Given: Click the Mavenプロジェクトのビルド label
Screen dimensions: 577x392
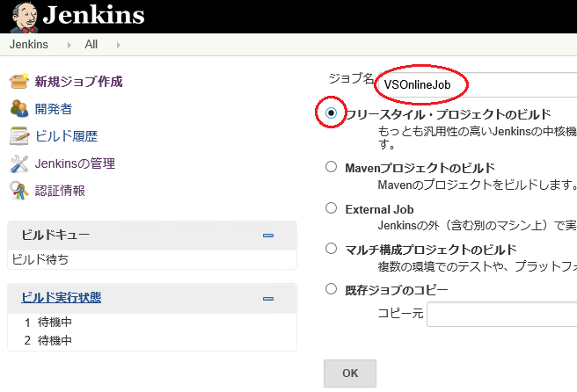Looking at the screenshot, I should 420,169.
